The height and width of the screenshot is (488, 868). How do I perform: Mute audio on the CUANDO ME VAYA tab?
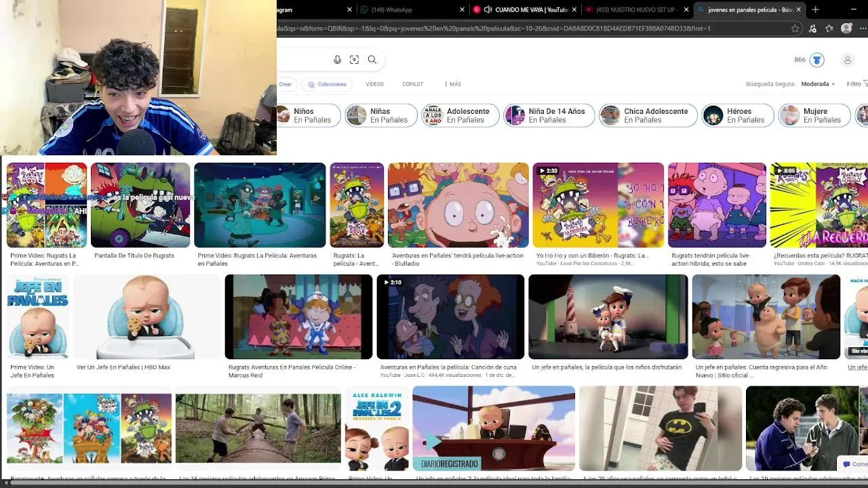click(x=488, y=9)
